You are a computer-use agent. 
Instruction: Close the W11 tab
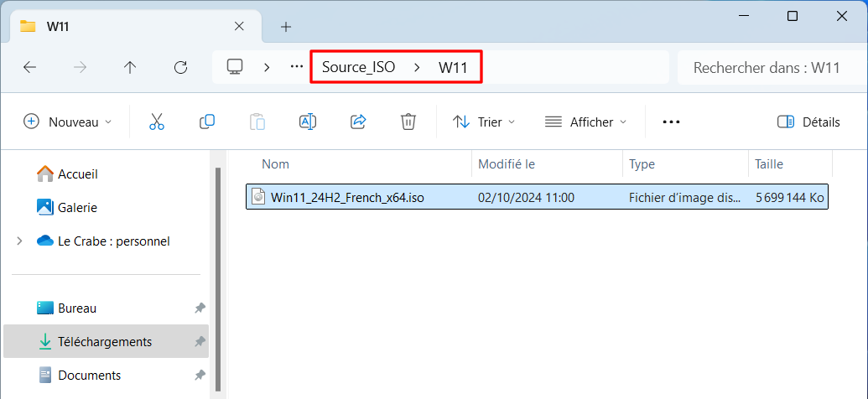[x=239, y=26]
